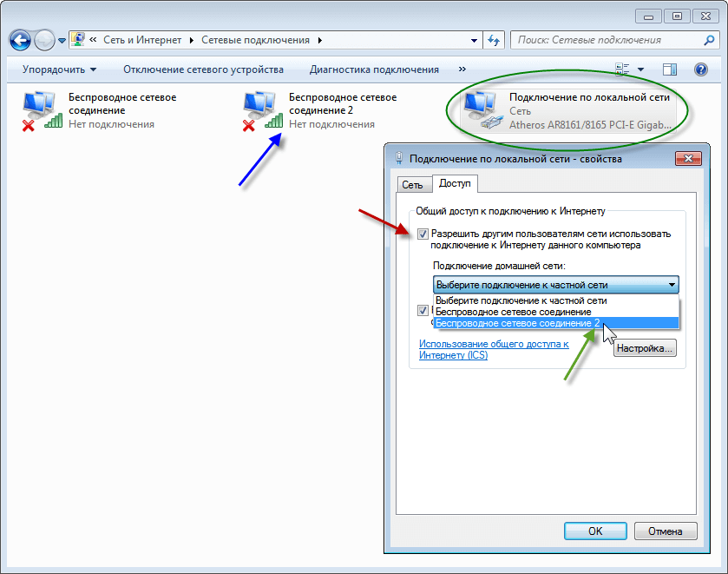Switch to the 'Доступ' tab
Viewport: 728px width, 574px height.
(x=455, y=183)
